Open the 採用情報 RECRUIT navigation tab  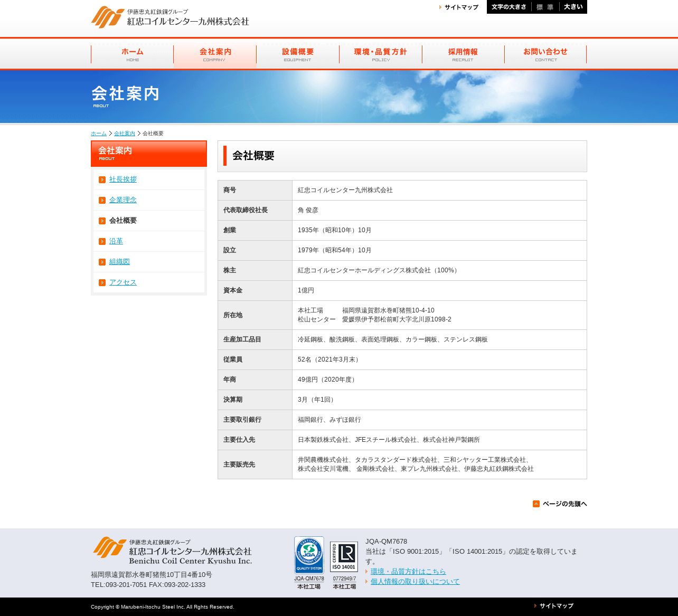pos(463,54)
